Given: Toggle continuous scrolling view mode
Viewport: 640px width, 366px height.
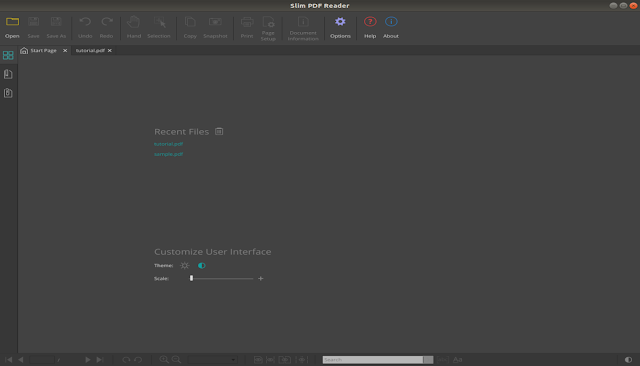Looking at the screenshot, I should (x=302, y=359).
